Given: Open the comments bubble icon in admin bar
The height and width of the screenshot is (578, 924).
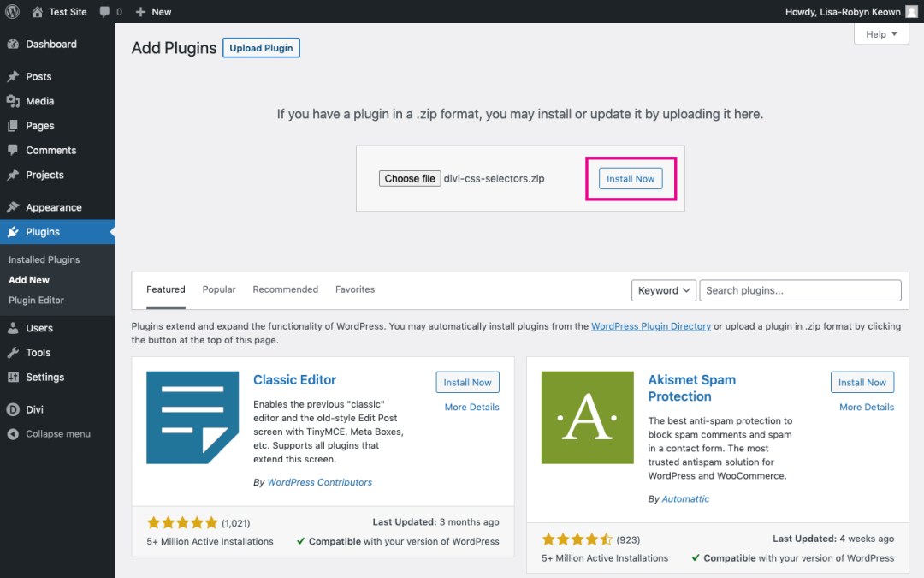Looking at the screenshot, I should click(x=105, y=12).
